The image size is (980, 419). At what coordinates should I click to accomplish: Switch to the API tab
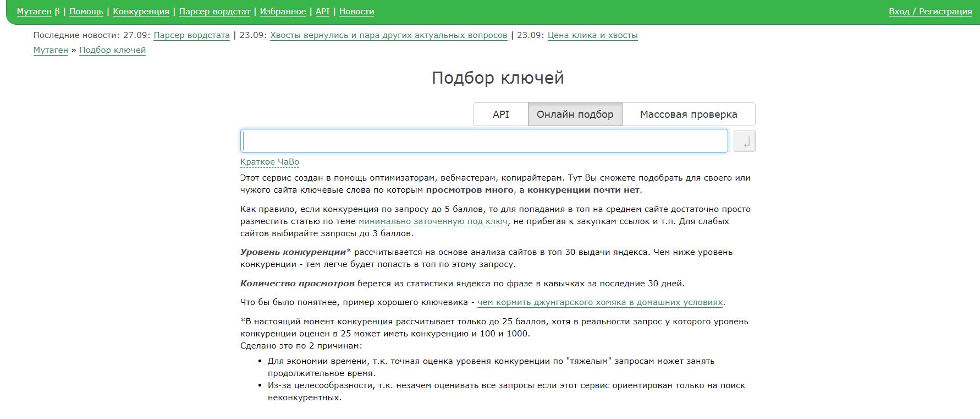501,115
